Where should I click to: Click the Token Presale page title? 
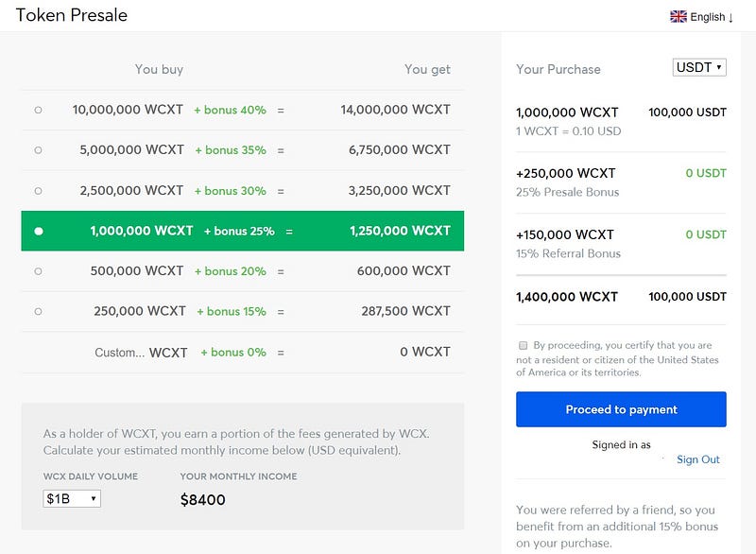72,15
